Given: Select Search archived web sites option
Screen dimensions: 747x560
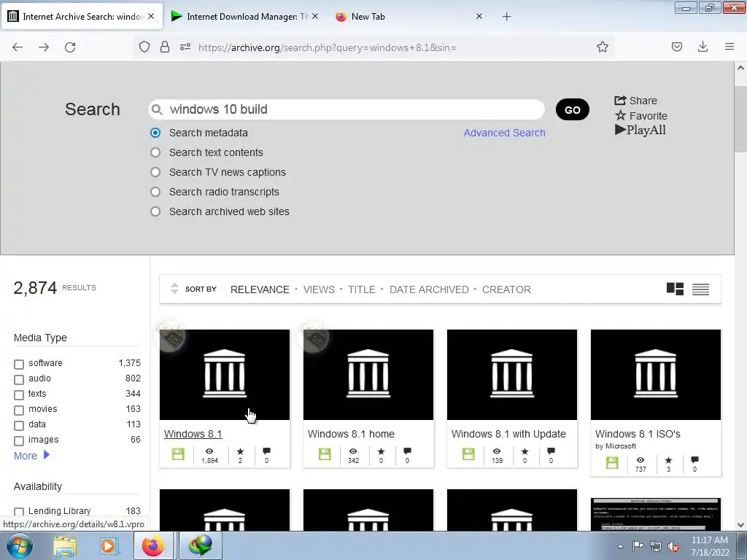Looking at the screenshot, I should 155,211.
